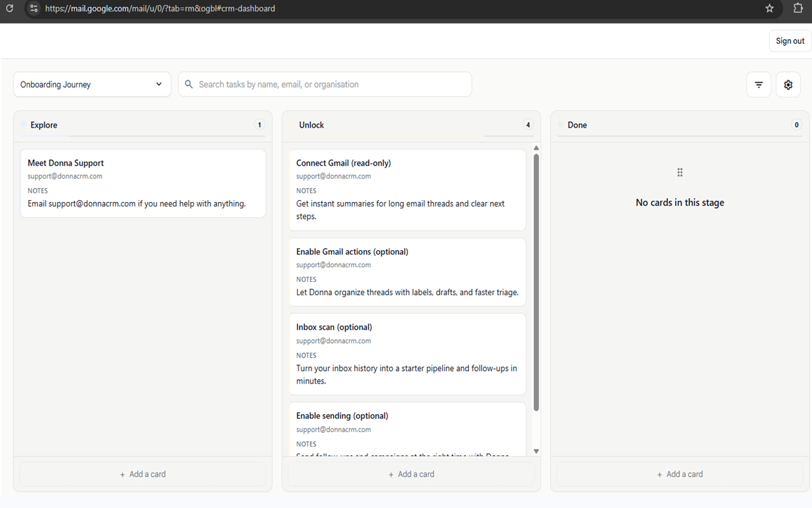Open the settings gear icon
812x508 pixels.
coord(788,84)
